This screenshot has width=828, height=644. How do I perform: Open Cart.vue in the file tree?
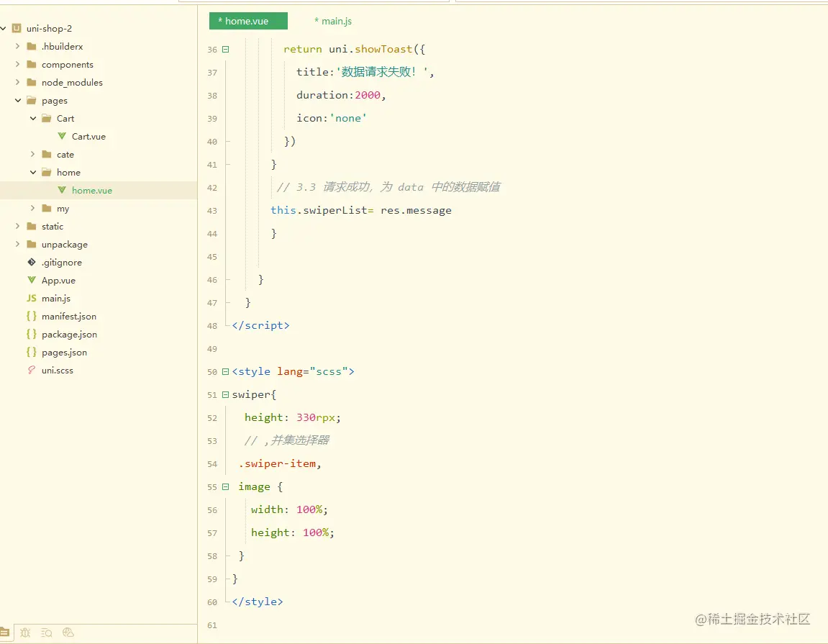(88, 136)
